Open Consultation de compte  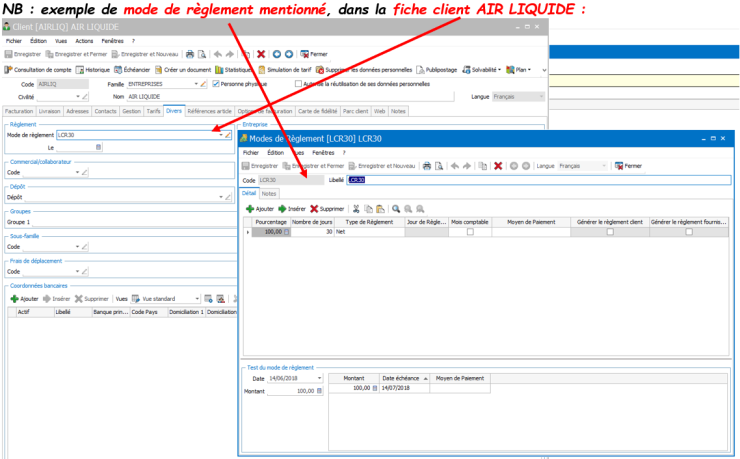click(38, 70)
